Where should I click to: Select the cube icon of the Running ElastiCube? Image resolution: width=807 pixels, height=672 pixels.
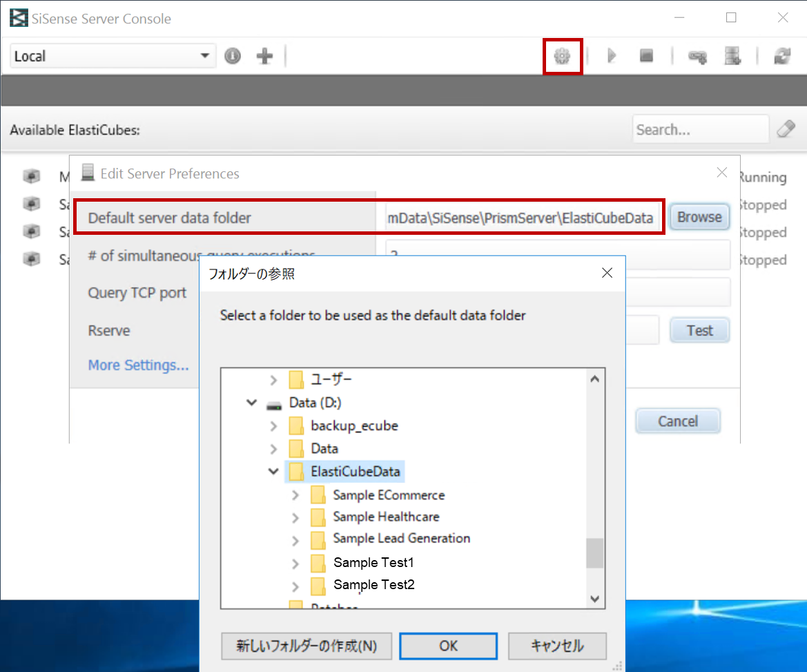coord(31,176)
